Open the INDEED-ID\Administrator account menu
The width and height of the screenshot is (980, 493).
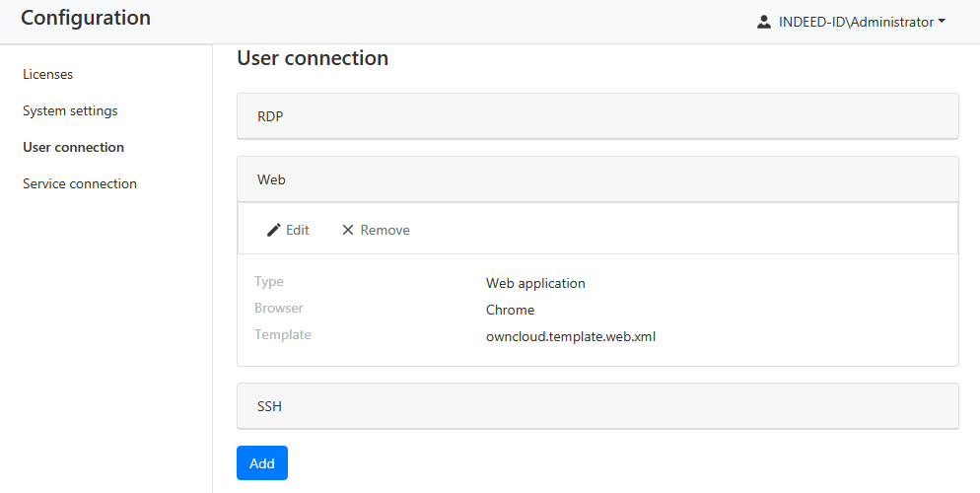click(855, 22)
